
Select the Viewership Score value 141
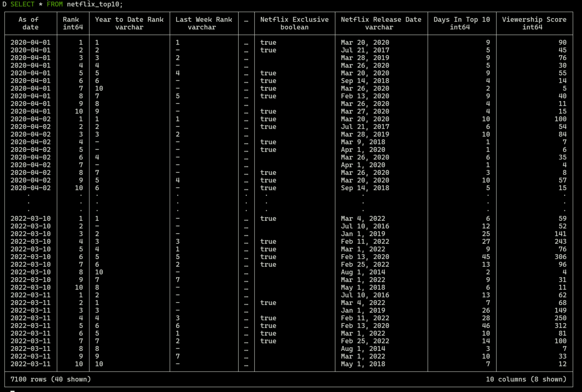point(560,234)
